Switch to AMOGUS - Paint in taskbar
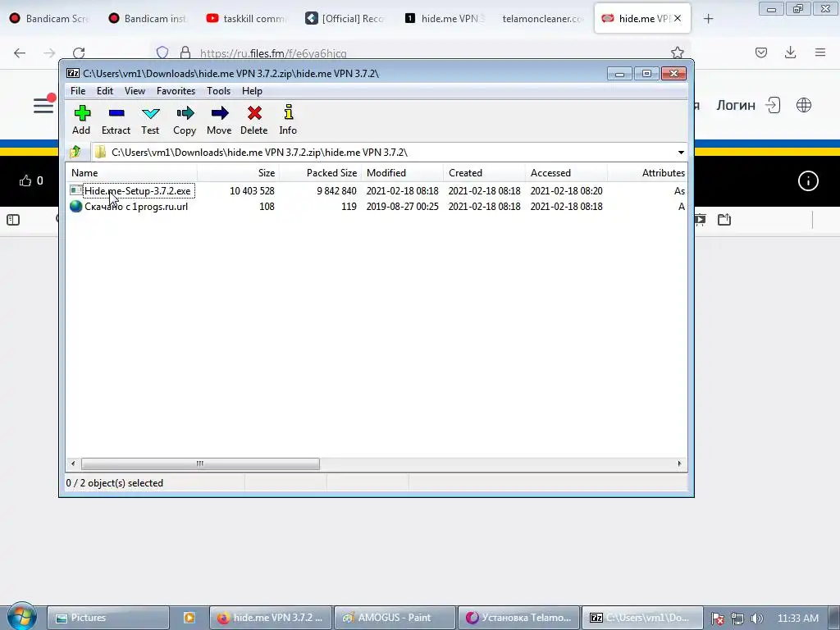 (x=395, y=618)
